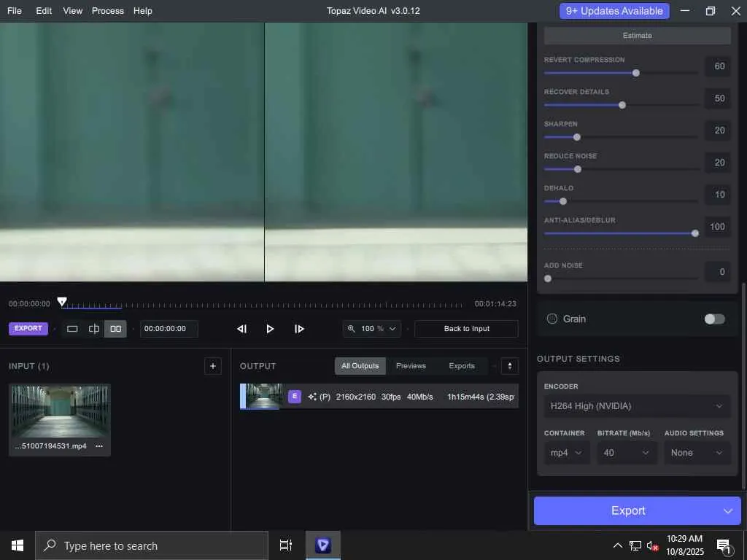
Task: Open the Process menu
Action: [108, 10]
